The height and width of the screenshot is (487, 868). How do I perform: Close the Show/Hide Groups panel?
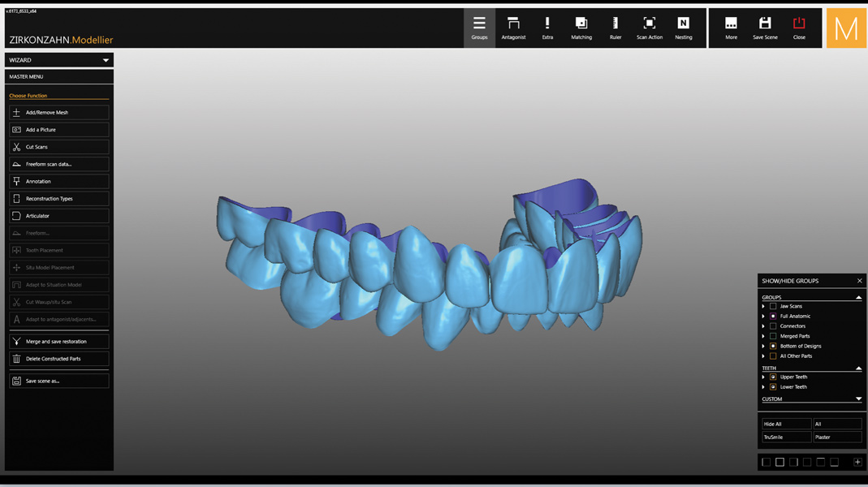859,281
